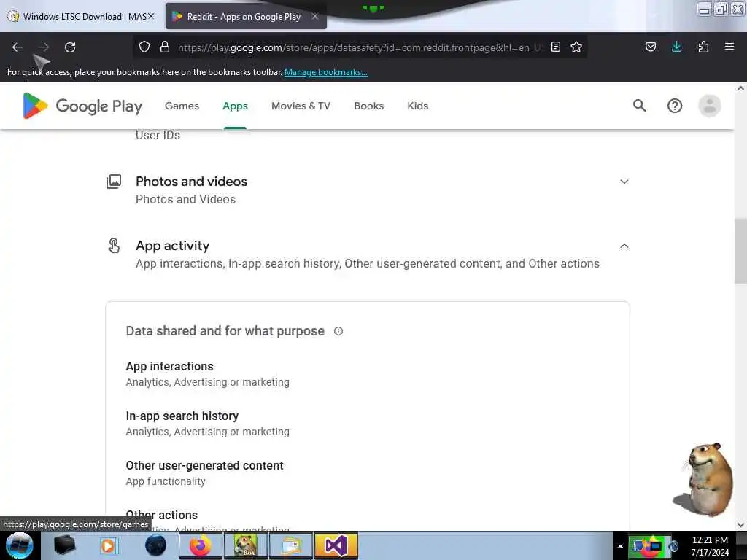
Task: Select the App interactions entry
Action: [169, 366]
